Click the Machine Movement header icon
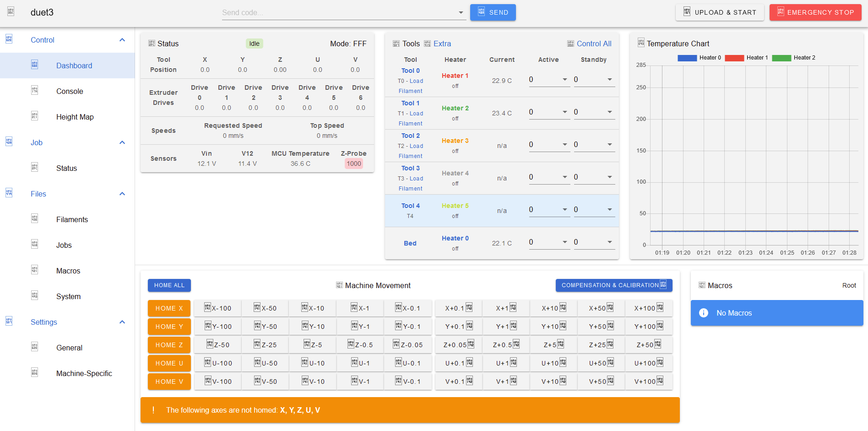 click(x=339, y=285)
